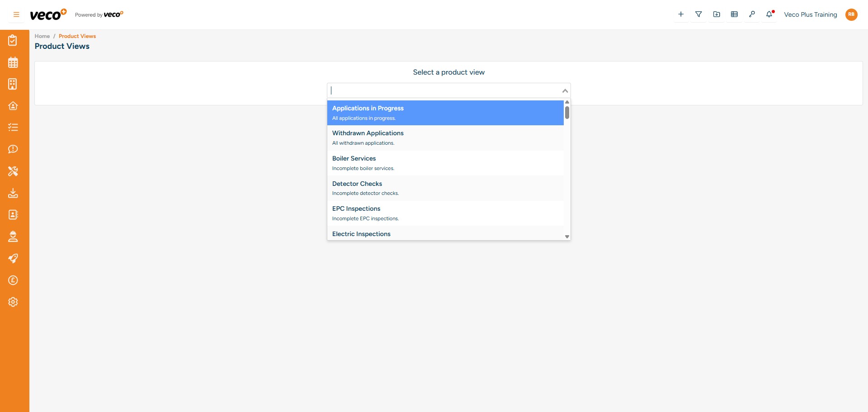The width and height of the screenshot is (868, 412).
Task: Click the plus icon to create new record
Action: 681,14
